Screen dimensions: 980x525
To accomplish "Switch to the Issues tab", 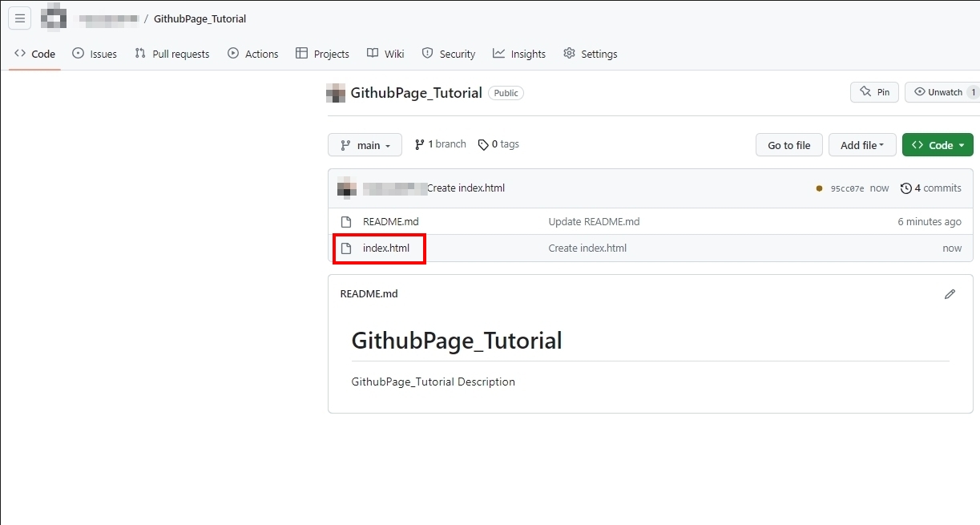I will pyautogui.click(x=95, y=54).
